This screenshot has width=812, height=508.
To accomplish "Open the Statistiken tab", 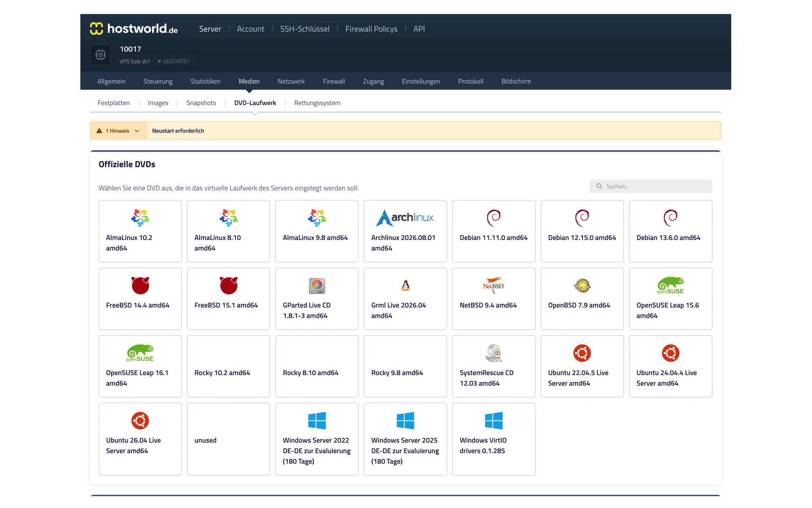I will pos(206,81).
